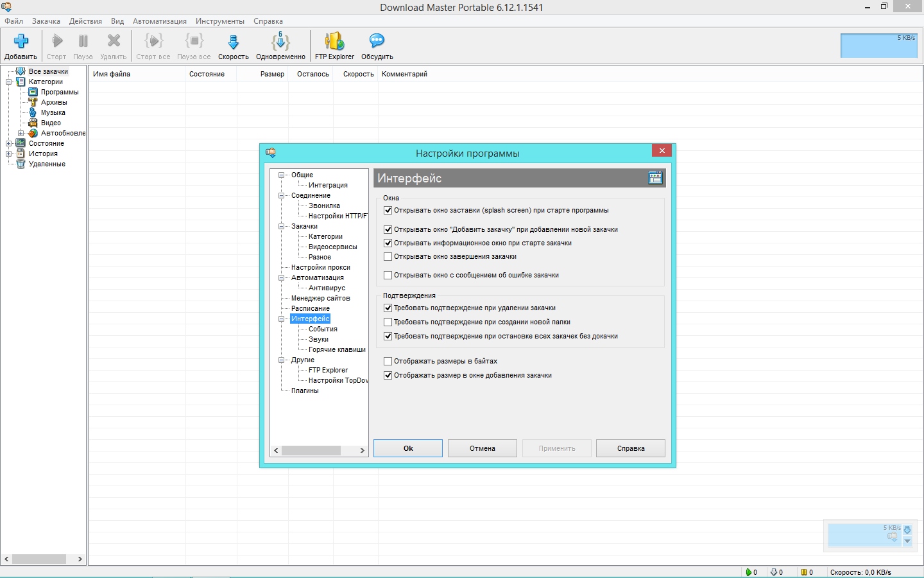This screenshot has width=924, height=578.
Task: Select the Автообновление icon in sidebar
Action: point(33,133)
